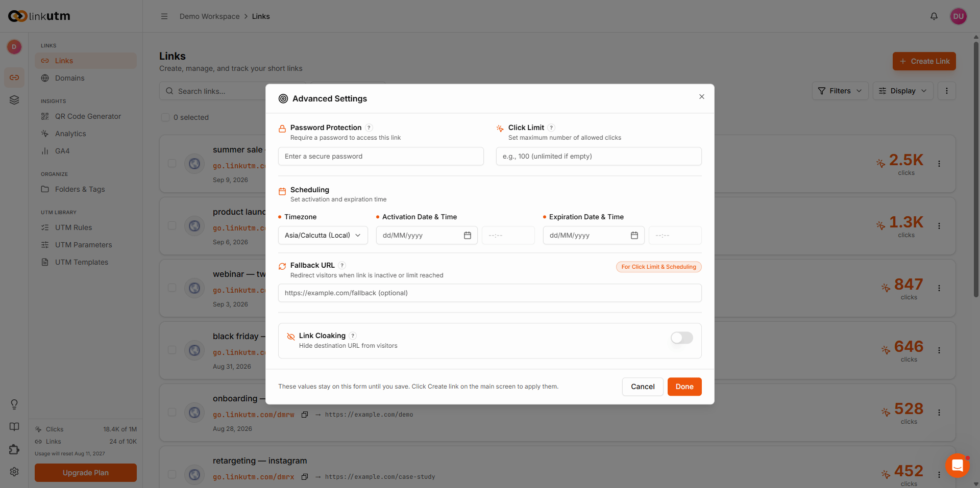Open more options for 528 clicks row
This screenshot has width=980, height=488.
[939, 413]
